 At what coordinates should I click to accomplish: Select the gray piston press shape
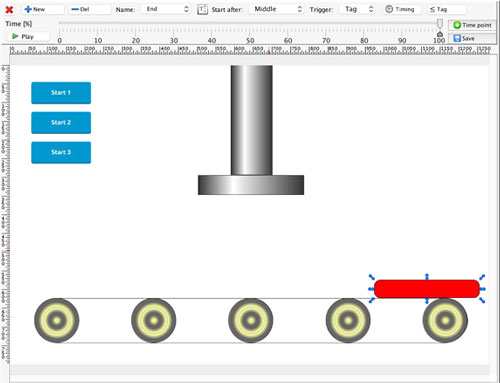tap(251, 130)
